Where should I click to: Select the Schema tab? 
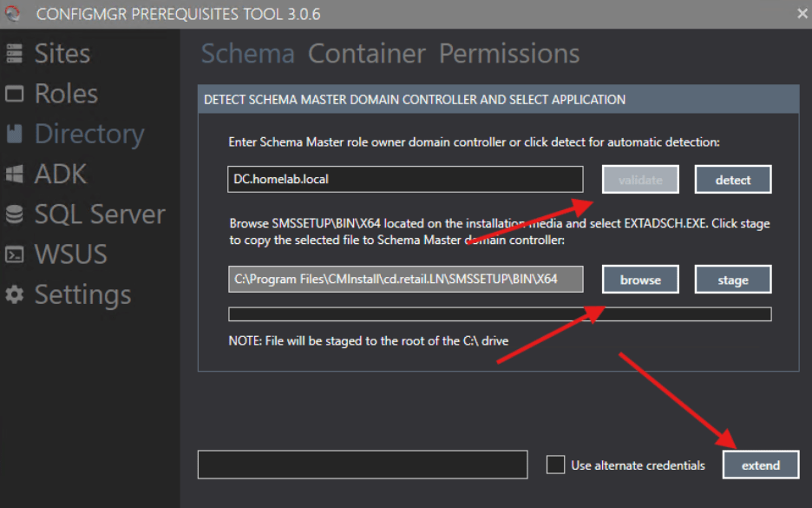point(248,54)
